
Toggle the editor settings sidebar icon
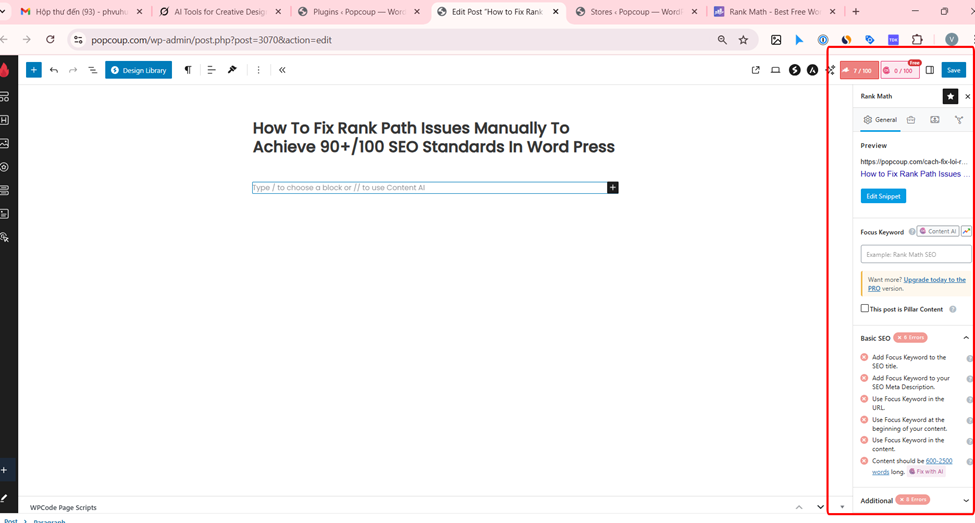click(x=930, y=70)
